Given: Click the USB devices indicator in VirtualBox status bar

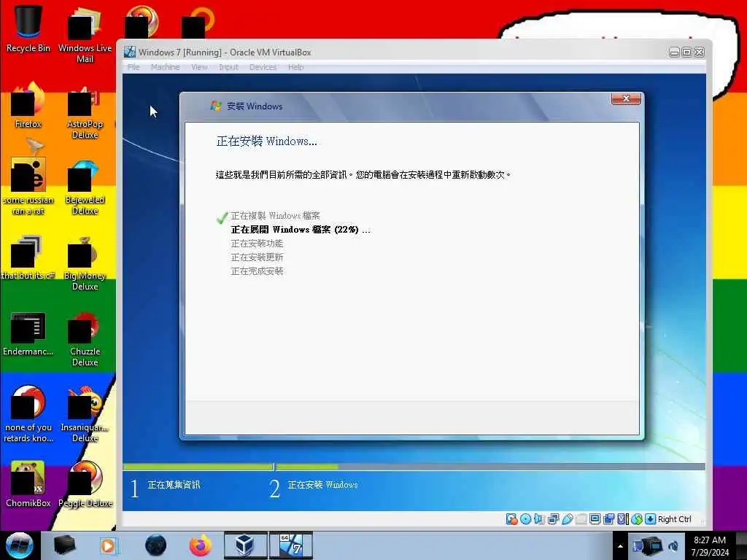Looking at the screenshot, I should [x=567, y=519].
